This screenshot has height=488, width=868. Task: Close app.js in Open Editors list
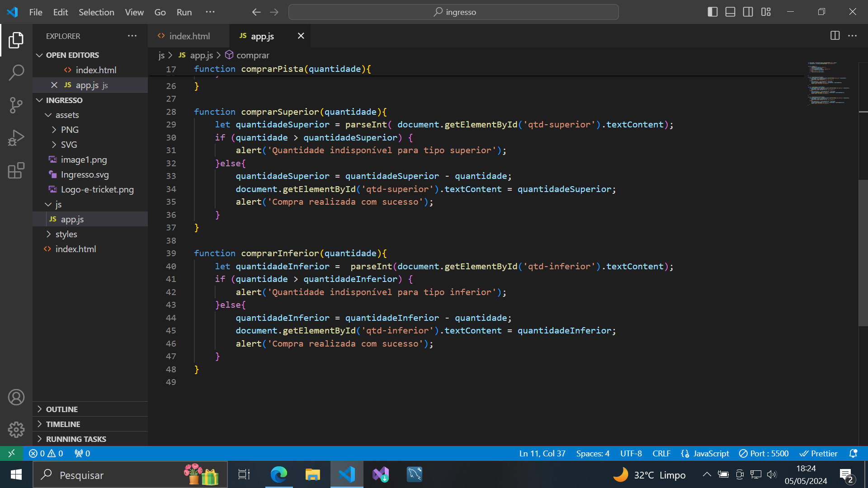tap(54, 85)
